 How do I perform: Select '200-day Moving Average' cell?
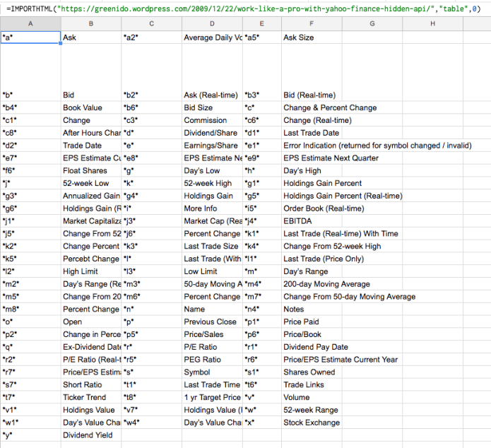tap(326, 284)
